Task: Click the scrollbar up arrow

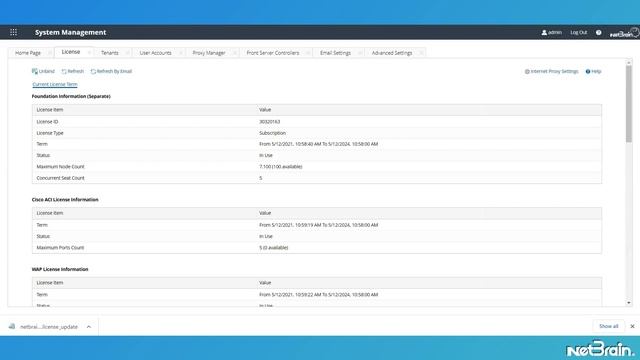Action: [x=629, y=62]
